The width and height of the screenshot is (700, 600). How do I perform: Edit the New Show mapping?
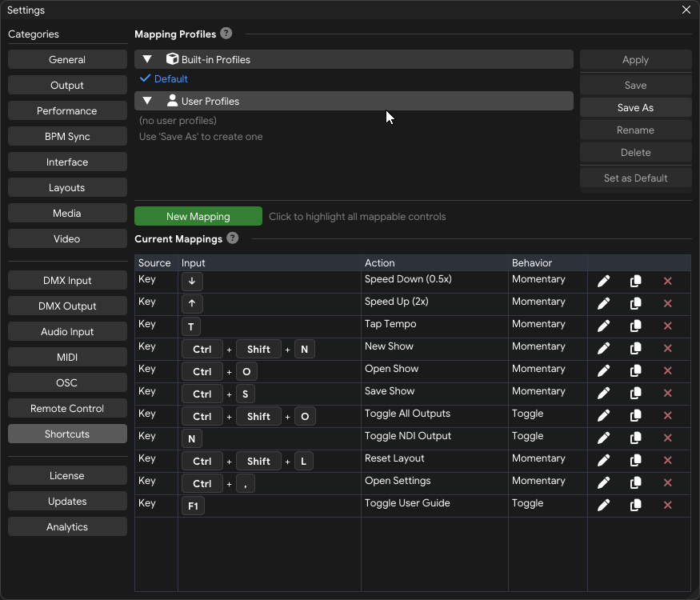(x=603, y=348)
